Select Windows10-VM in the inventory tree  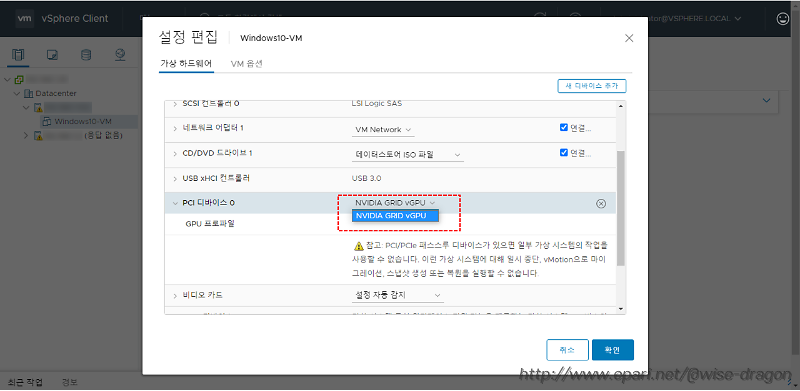point(83,121)
